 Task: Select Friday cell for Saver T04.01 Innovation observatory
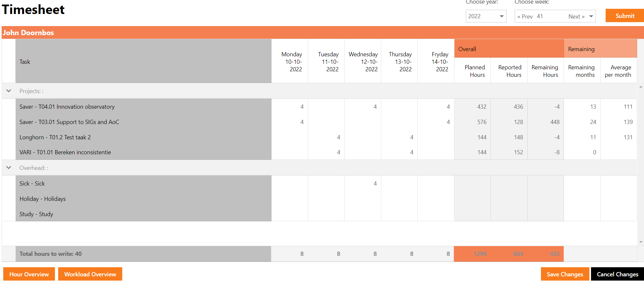click(436, 106)
